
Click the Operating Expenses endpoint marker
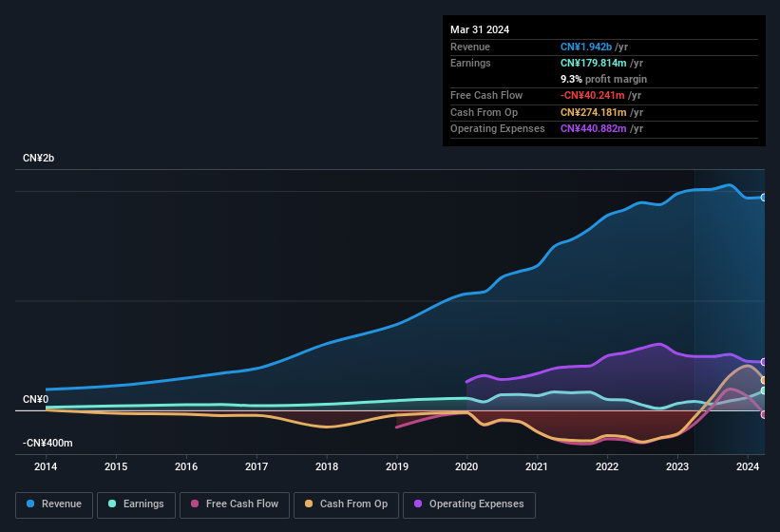pos(764,362)
